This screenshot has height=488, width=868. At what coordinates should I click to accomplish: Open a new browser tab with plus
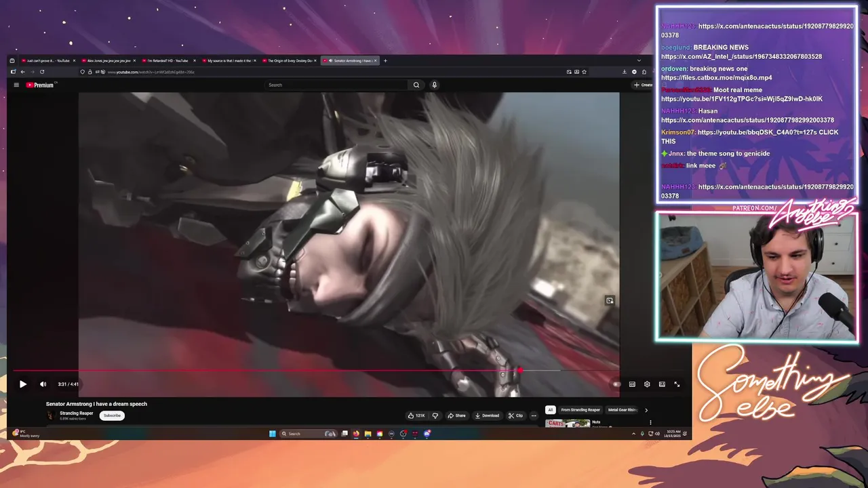(385, 61)
